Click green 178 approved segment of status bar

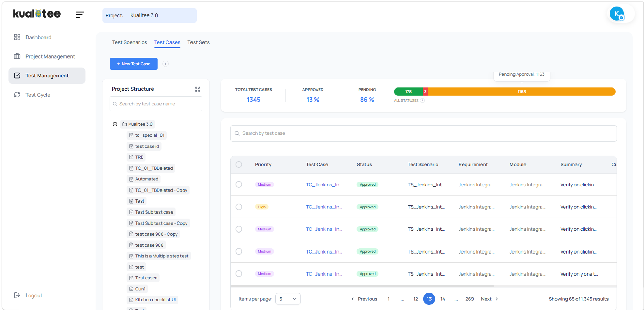coord(408,92)
